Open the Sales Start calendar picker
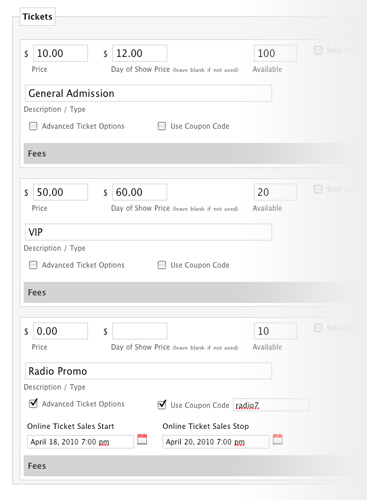 coord(142,439)
